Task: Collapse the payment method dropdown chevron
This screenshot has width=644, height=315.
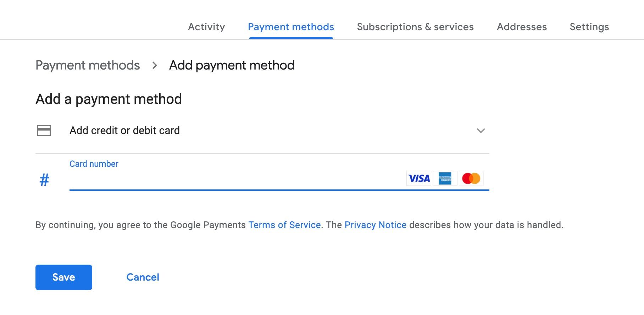Action: click(481, 131)
